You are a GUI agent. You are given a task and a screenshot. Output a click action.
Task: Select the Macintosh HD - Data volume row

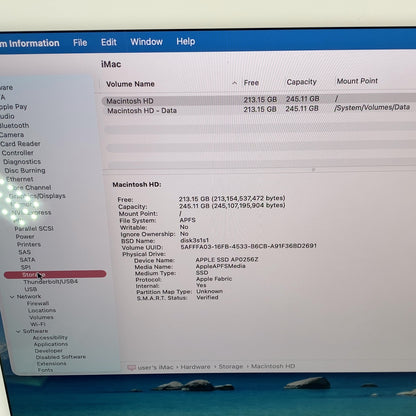pyautogui.click(x=259, y=109)
